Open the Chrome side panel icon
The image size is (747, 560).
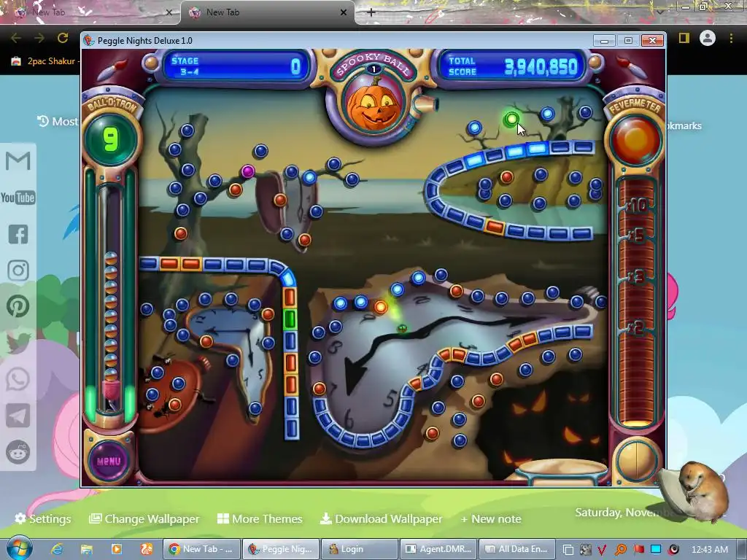click(684, 38)
